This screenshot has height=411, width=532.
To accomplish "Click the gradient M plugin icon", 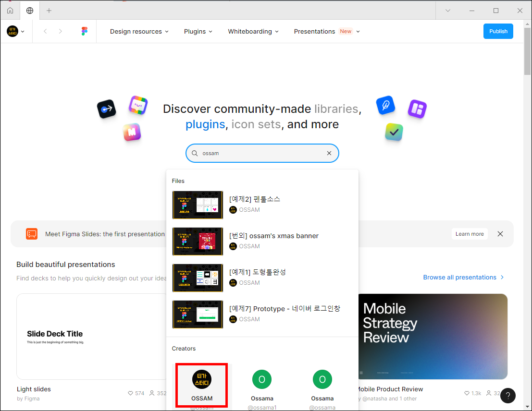I will [132, 132].
